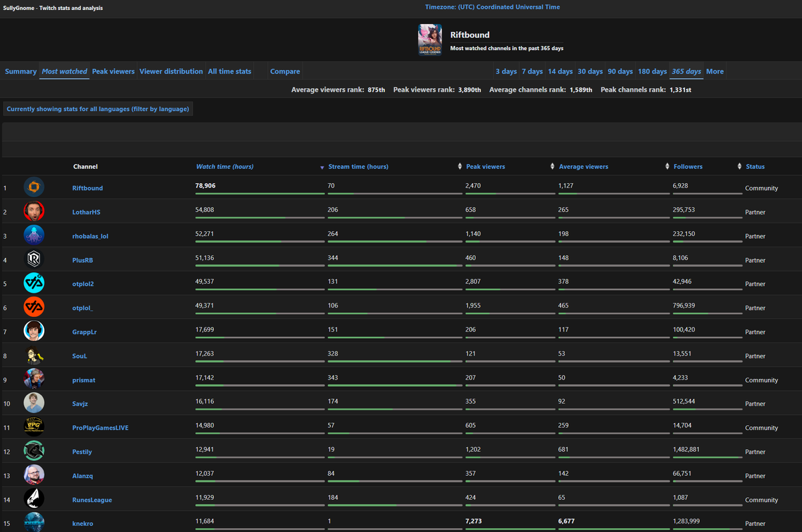
Task: Open Pestily channel link
Action: (x=82, y=452)
